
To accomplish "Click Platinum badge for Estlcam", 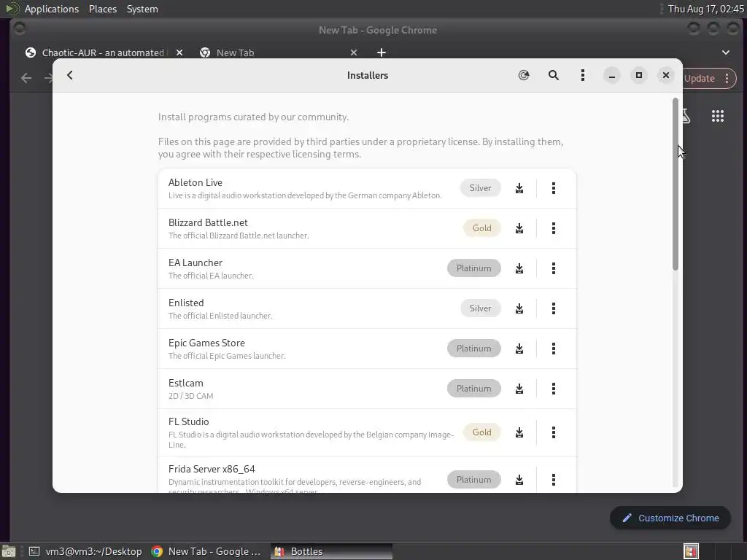I will tap(473, 389).
